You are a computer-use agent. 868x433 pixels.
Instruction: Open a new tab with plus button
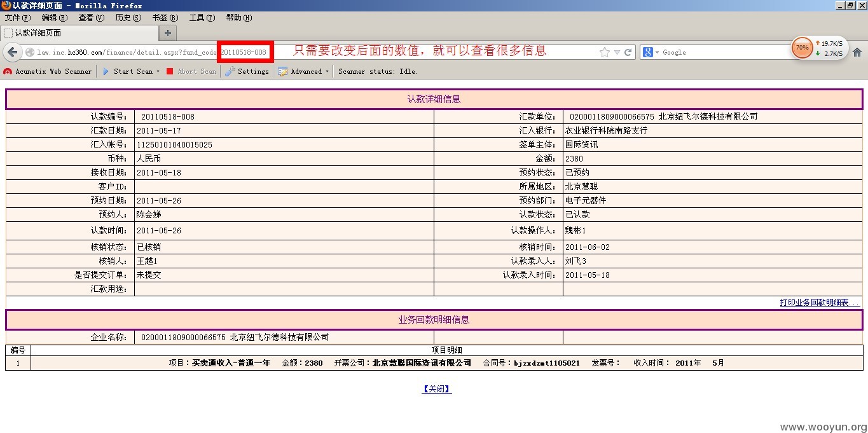[168, 32]
